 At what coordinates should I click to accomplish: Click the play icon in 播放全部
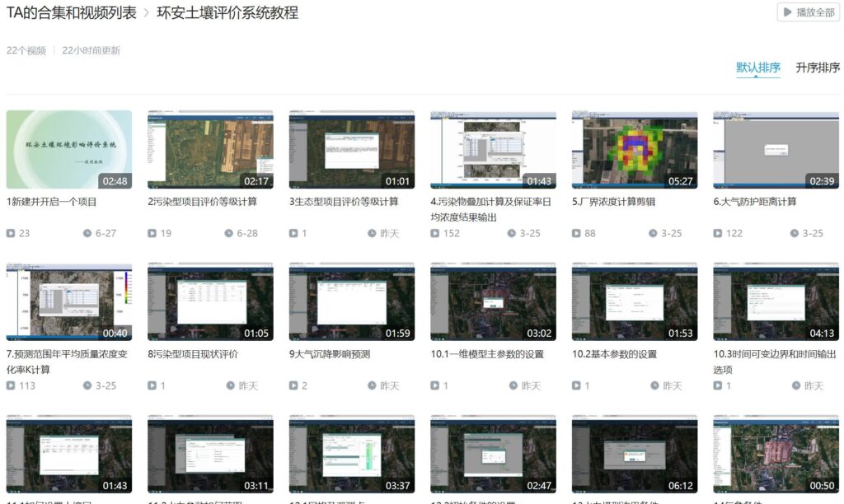pos(788,12)
